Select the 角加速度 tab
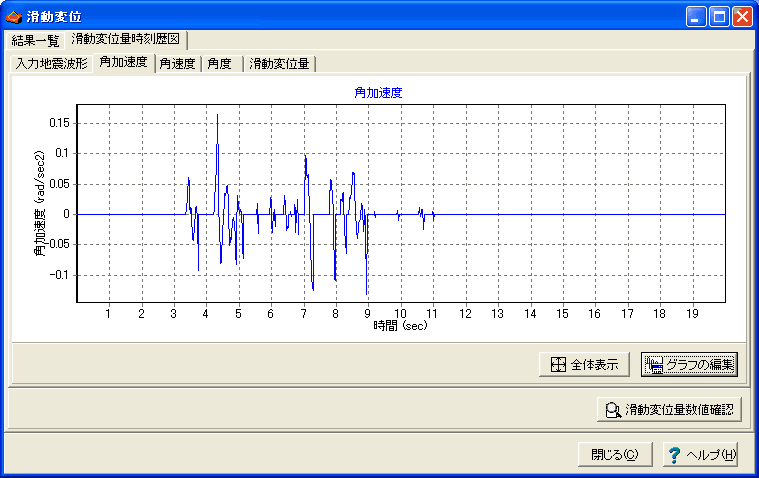The height and width of the screenshot is (478, 759). [123, 62]
